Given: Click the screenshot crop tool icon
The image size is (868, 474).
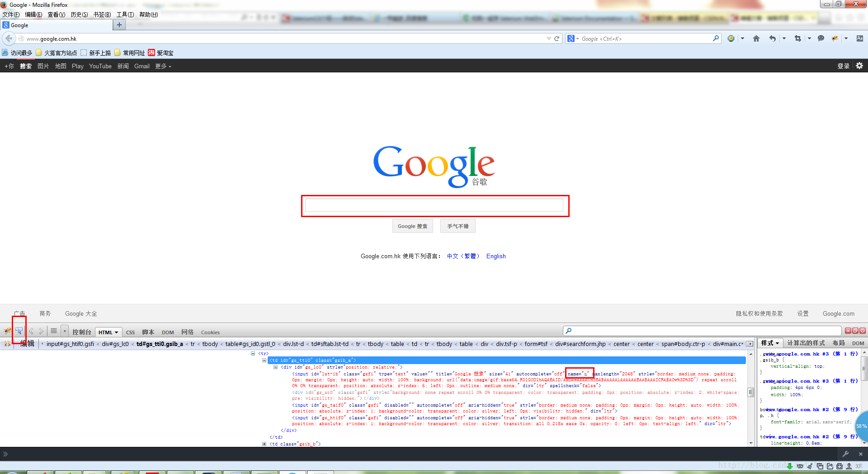Looking at the screenshot, I should 798,39.
